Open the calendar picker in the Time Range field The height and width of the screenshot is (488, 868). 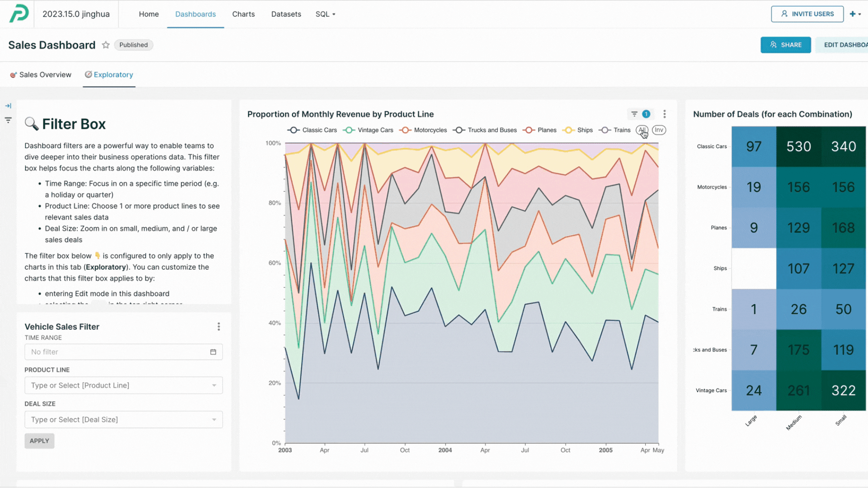213,352
